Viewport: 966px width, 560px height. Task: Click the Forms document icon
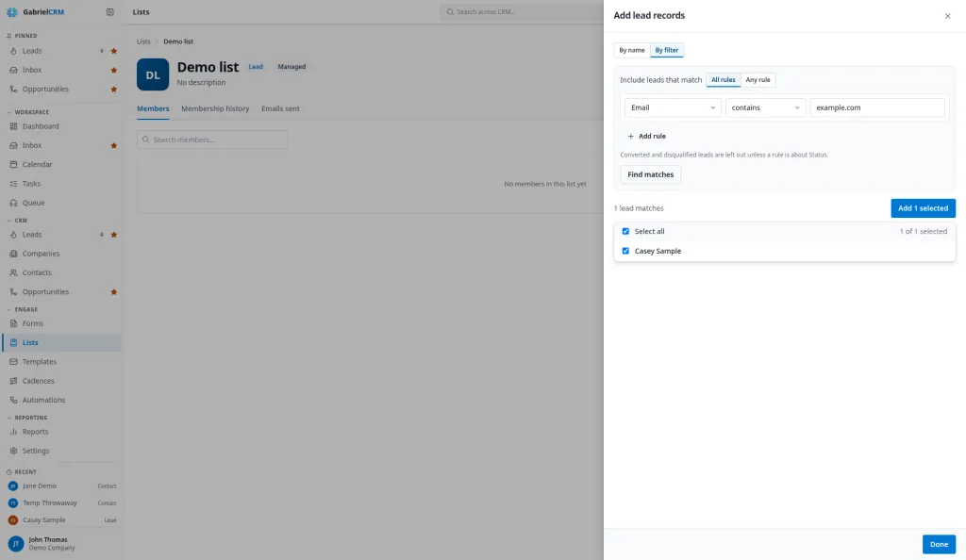coord(13,323)
